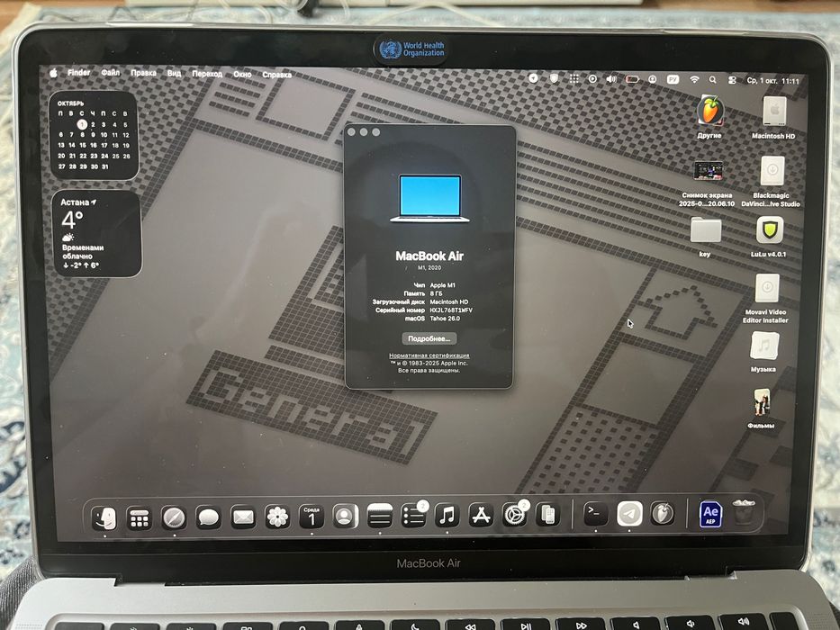840x630 pixels.
Task: Open the Trash in Dock
Action: [x=744, y=512]
